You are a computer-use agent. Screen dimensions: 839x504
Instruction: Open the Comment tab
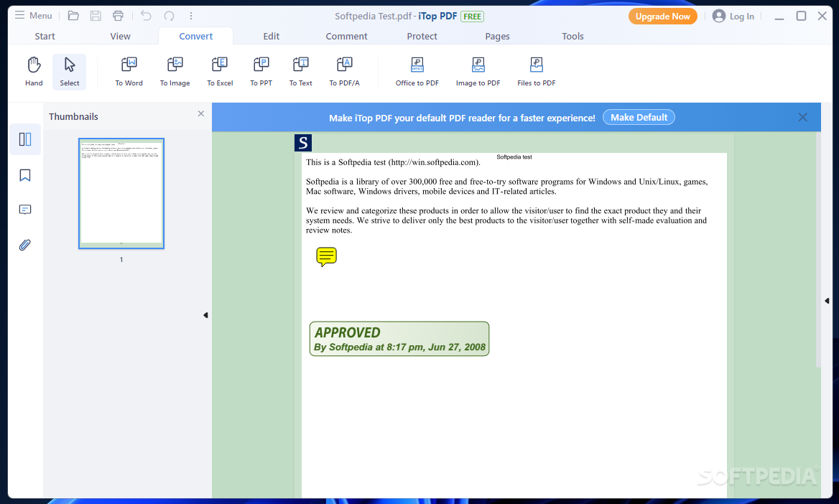pyautogui.click(x=347, y=36)
